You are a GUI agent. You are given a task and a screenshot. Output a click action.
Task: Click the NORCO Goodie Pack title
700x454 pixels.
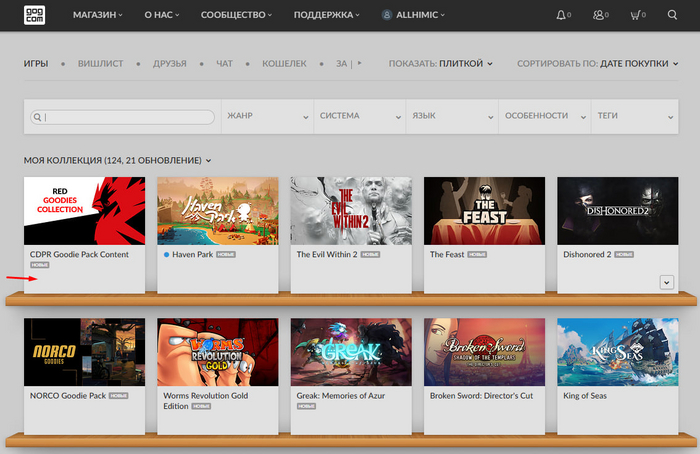tap(68, 396)
